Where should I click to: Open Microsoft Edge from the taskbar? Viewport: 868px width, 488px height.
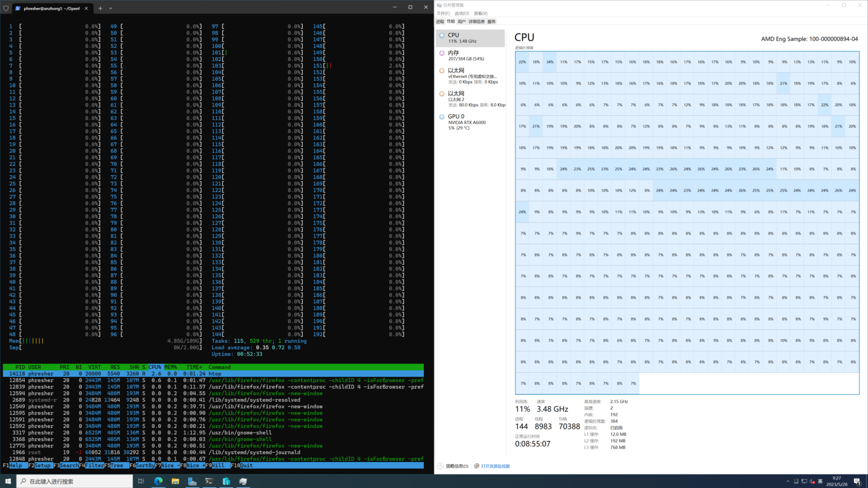click(x=158, y=481)
